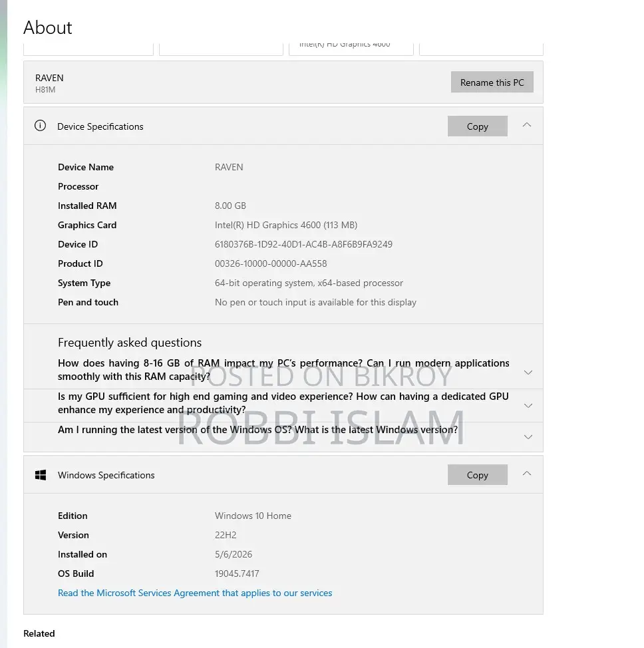Screen dimensions: 644x648
Task: Copy the Device Specifications
Action: [x=478, y=126]
